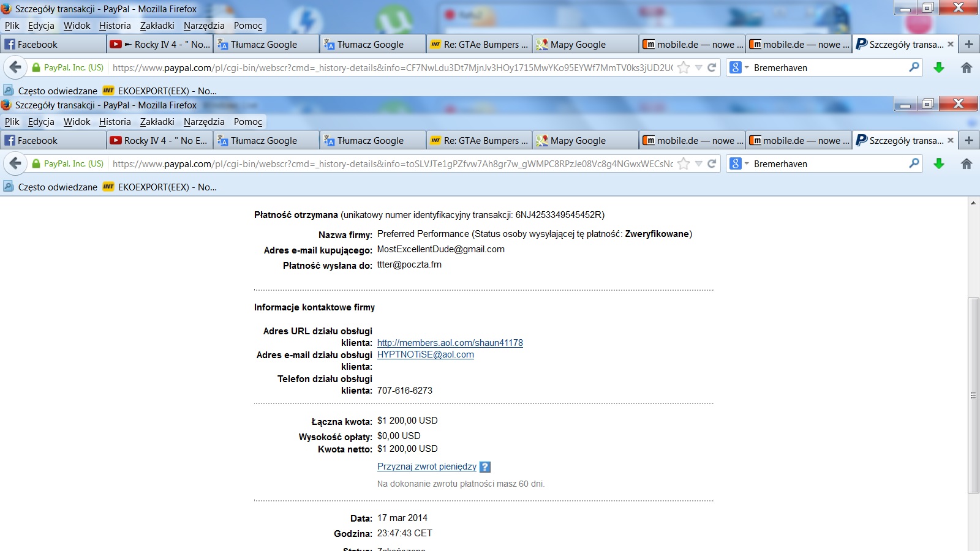The width and height of the screenshot is (980, 551).
Task: Click the time 23:47:43 CET
Action: point(405,533)
